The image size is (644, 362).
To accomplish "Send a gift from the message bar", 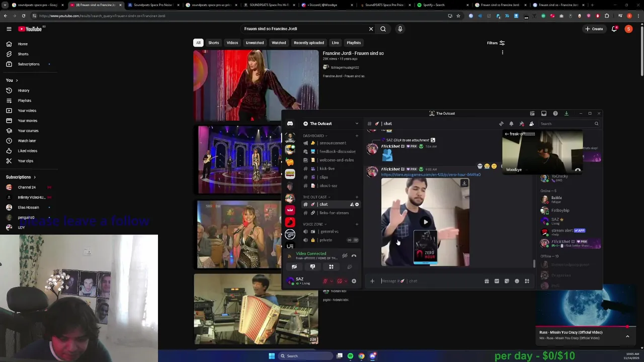I will point(487,281).
